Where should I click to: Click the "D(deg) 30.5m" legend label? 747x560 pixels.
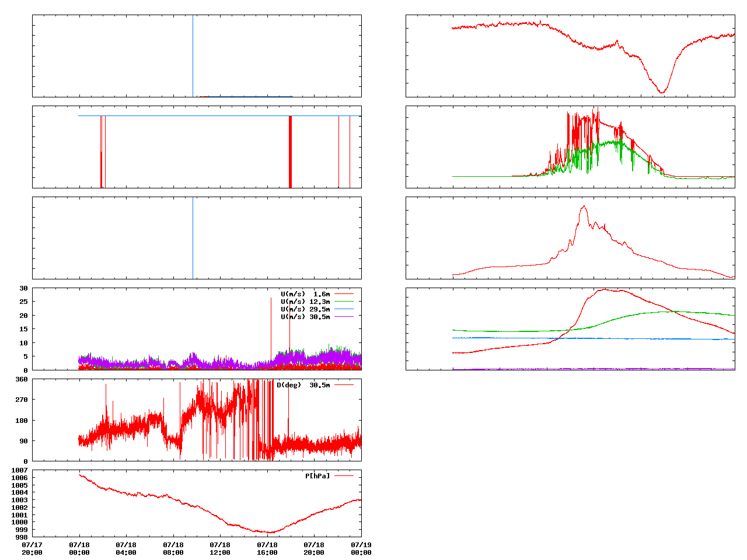tap(303, 385)
